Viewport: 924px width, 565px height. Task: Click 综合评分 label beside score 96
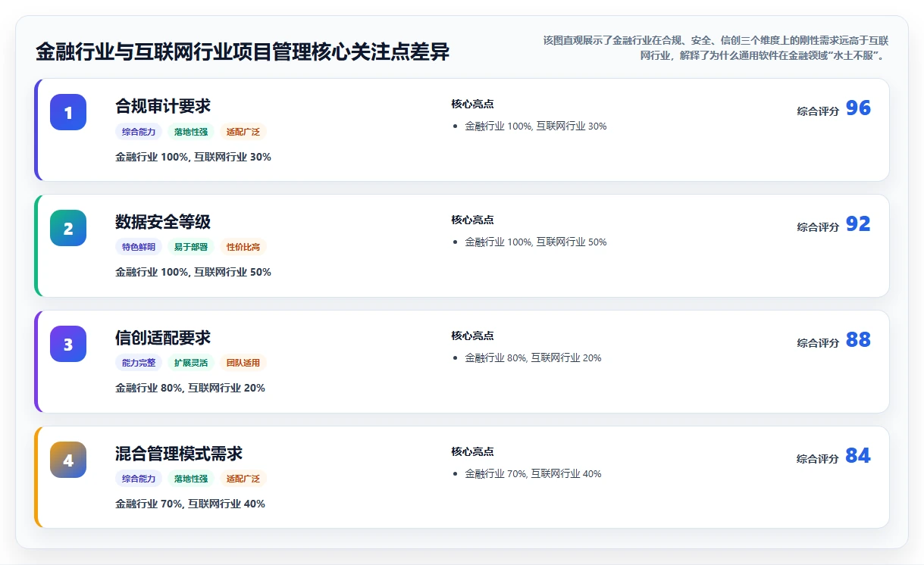(x=818, y=111)
